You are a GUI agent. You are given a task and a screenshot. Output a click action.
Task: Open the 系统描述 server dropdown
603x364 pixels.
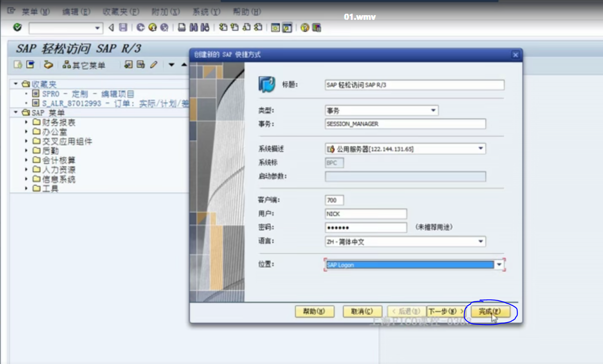[481, 149]
